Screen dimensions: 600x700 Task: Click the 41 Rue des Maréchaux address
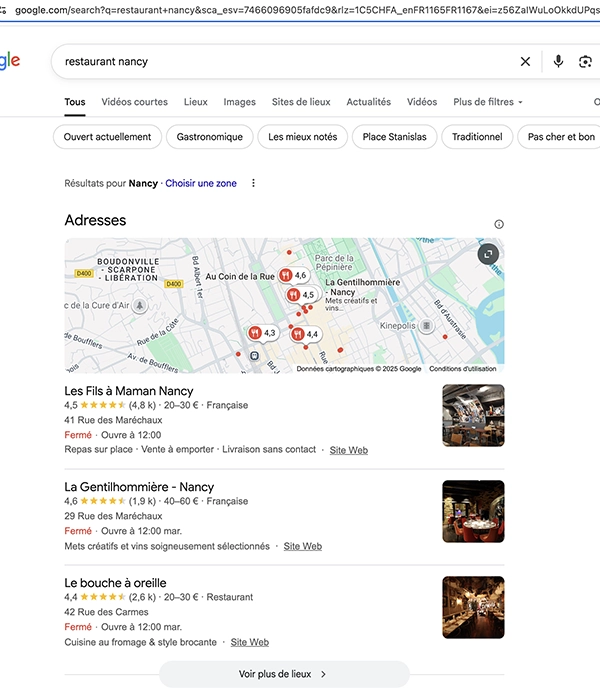[x=113, y=420]
